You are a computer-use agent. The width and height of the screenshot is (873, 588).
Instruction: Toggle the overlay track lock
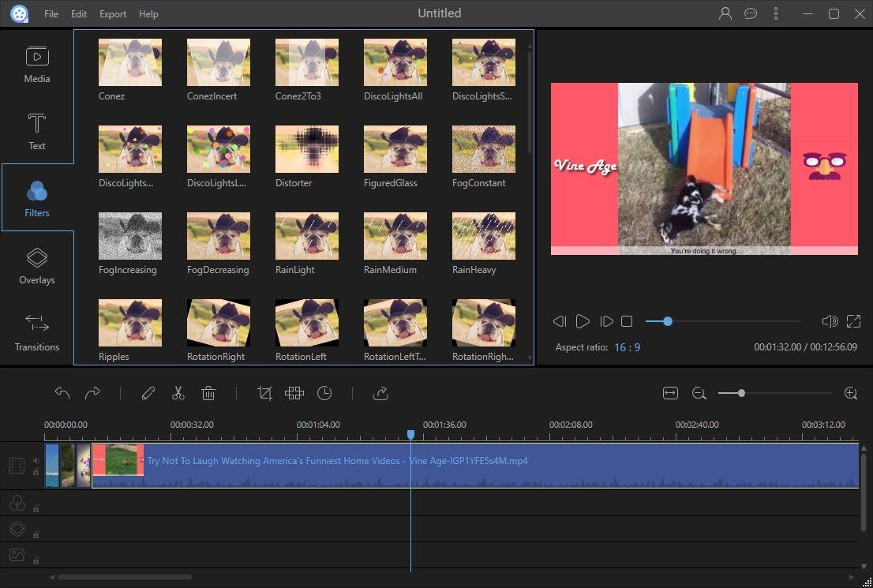(x=36, y=535)
